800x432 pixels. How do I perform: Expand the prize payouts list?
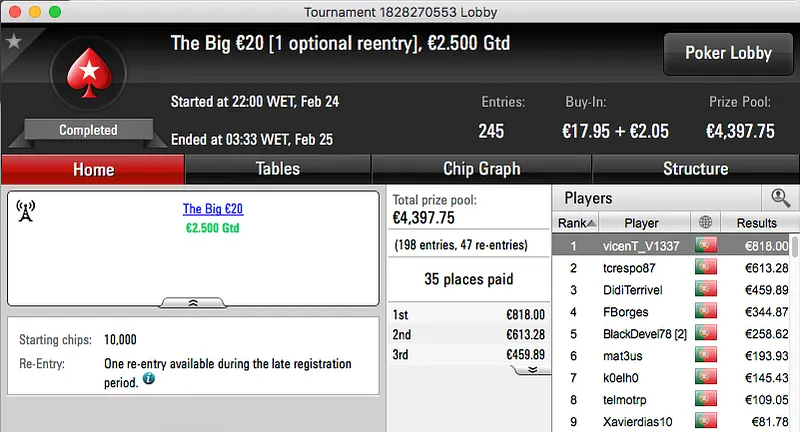(533, 369)
